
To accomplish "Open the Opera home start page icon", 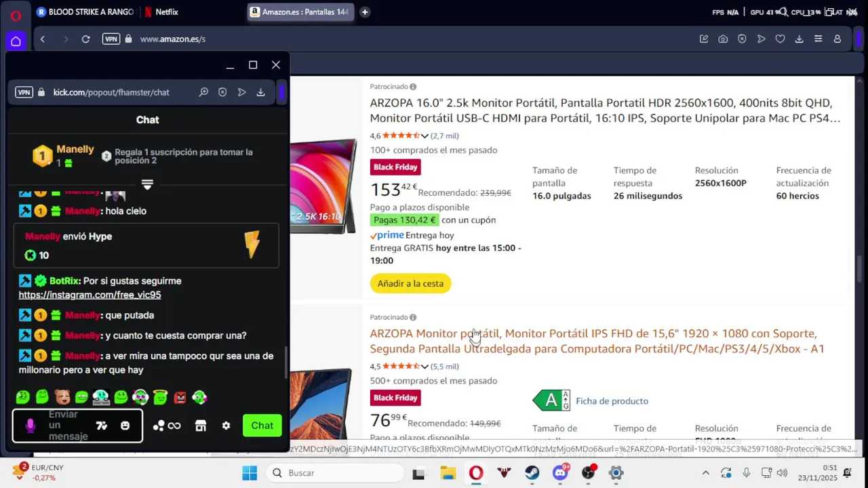I will click(x=16, y=41).
